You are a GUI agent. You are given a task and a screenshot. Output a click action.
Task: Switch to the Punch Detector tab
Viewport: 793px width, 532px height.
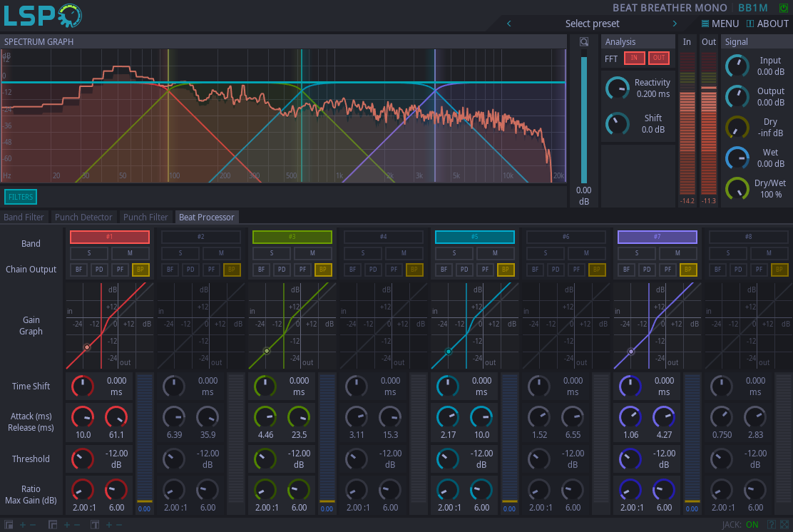(83, 217)
